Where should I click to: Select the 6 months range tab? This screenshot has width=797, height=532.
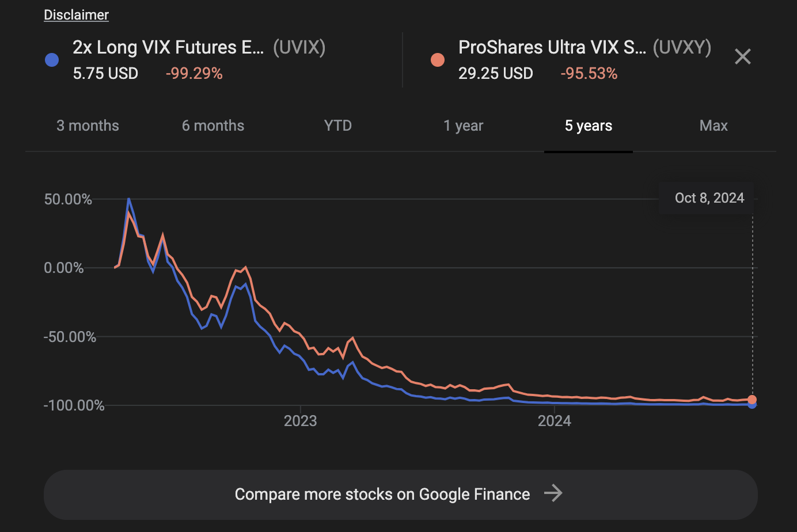click(x=213, y=126)
